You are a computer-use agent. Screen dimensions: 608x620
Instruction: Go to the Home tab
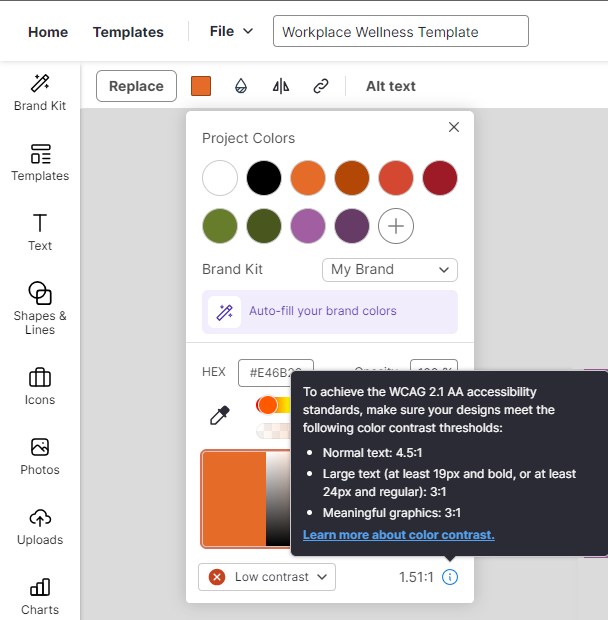[48, 32]
